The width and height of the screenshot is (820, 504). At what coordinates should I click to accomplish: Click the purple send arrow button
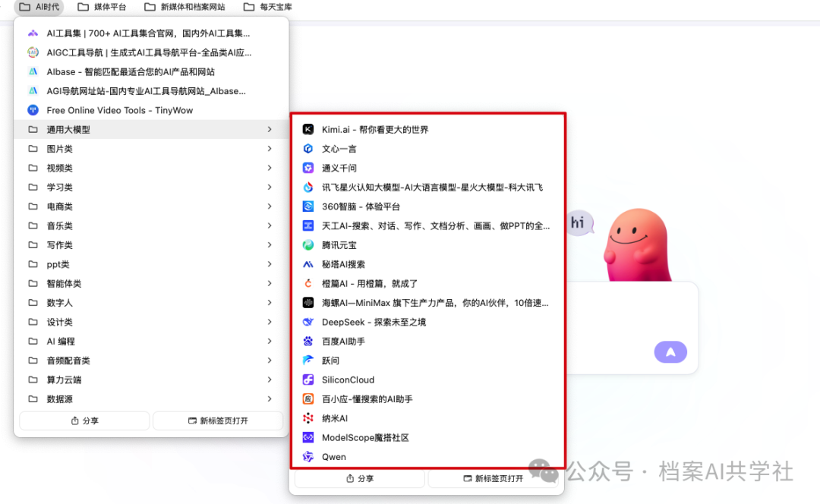point(670,352)
